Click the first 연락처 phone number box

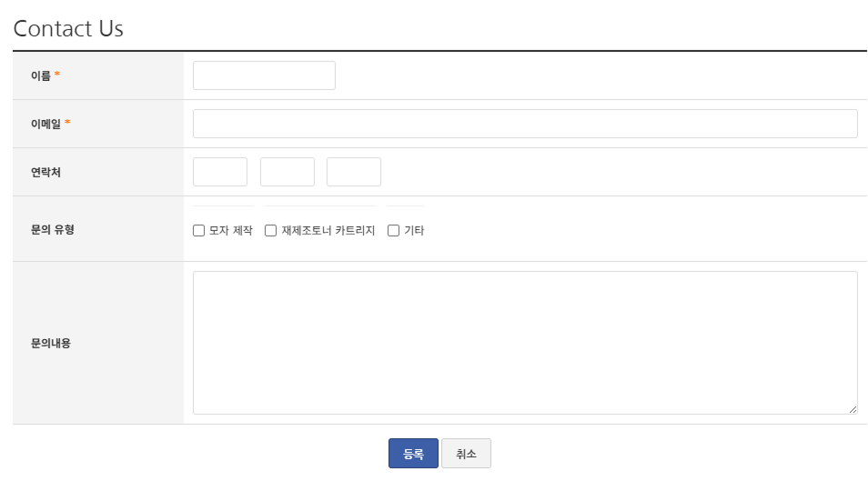point(220,172)
